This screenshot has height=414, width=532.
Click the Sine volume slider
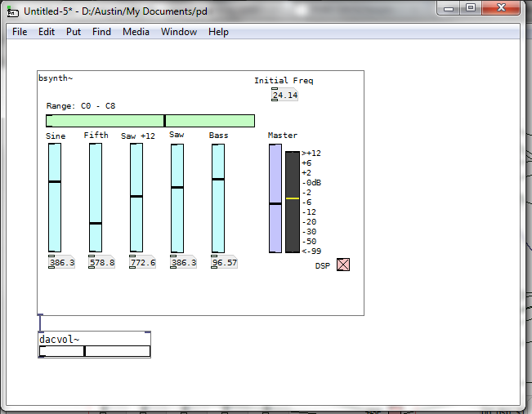[x=55, y=198]
